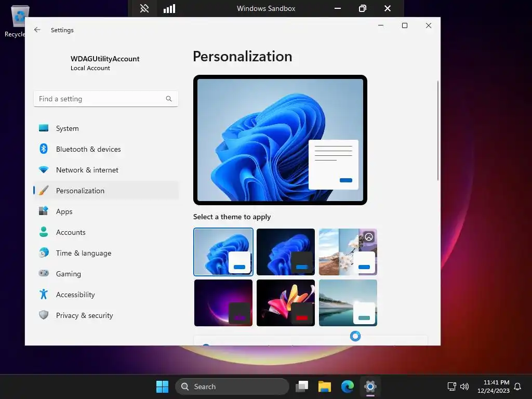Apply the spotlight landscape flowers theme

[348, 252]
